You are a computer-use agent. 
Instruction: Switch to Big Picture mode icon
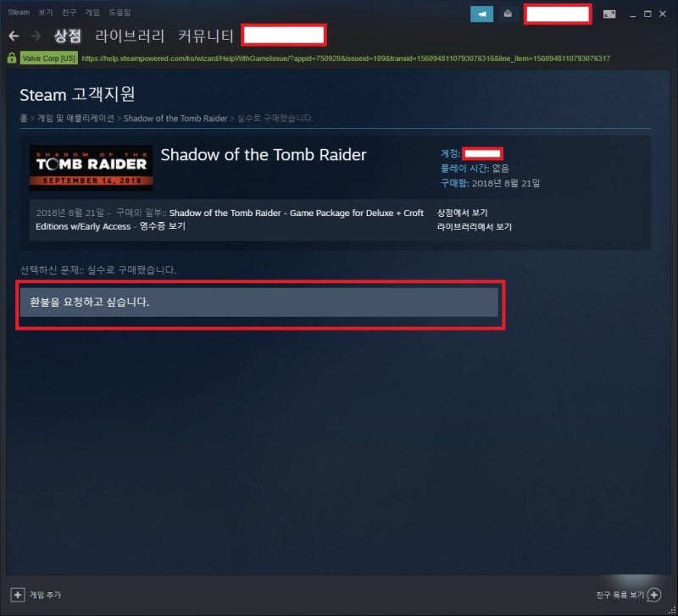pos(609,14)
